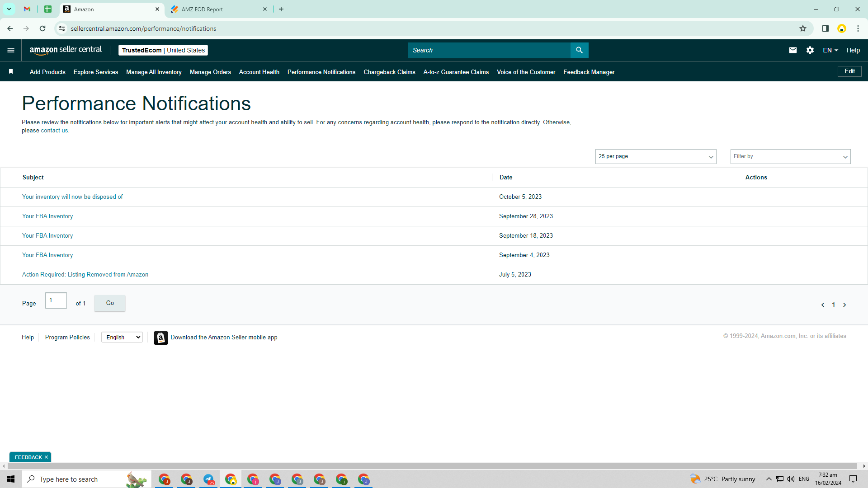Expand the 25 per page dropdown
The height and width of the screenshot is (488, 868).
tap(656, 156)
